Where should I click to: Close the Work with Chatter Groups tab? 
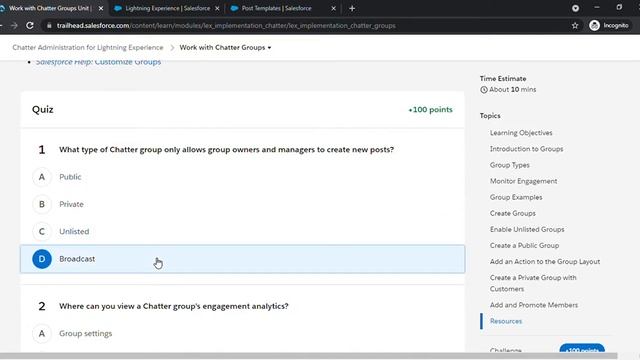click(x=101, y=8)
